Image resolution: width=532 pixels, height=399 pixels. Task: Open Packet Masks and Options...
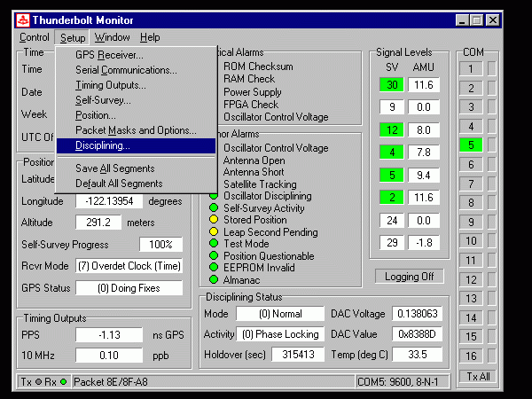(x=136, y=130)
